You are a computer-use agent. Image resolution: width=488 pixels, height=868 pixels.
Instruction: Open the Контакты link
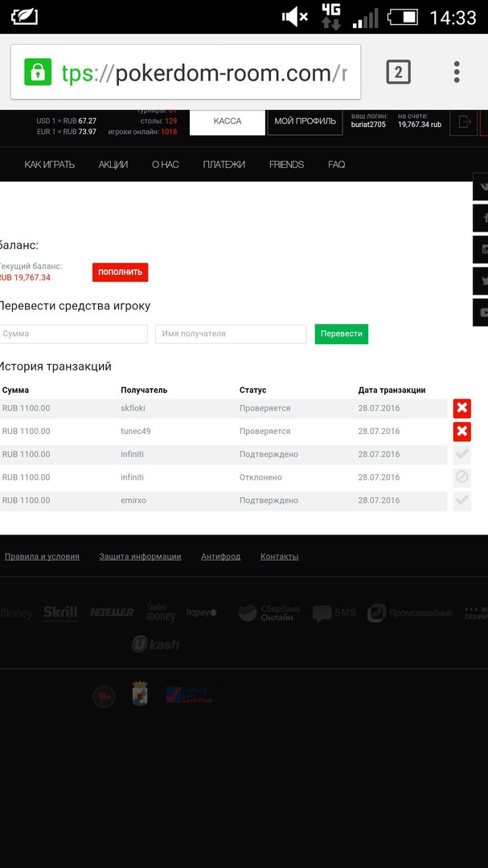(280, 557)
